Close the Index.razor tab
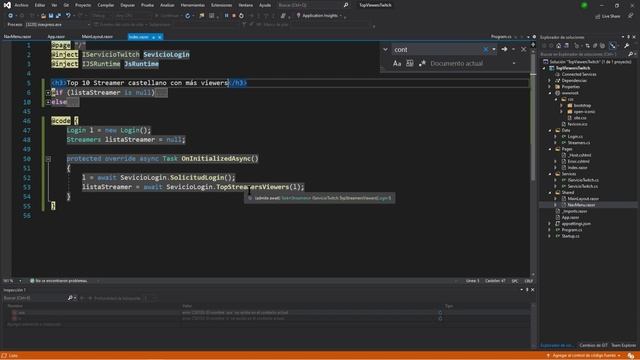Viewport: 640px width, 360px height. tap(160, 37)
